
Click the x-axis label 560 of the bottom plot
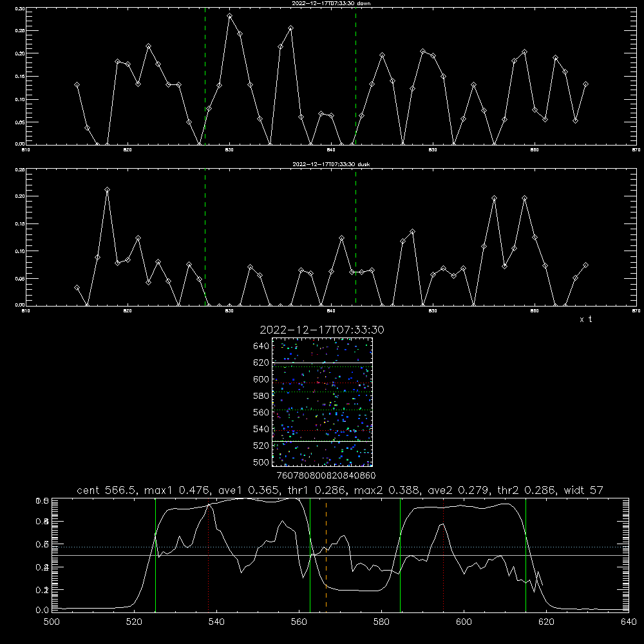299,622
